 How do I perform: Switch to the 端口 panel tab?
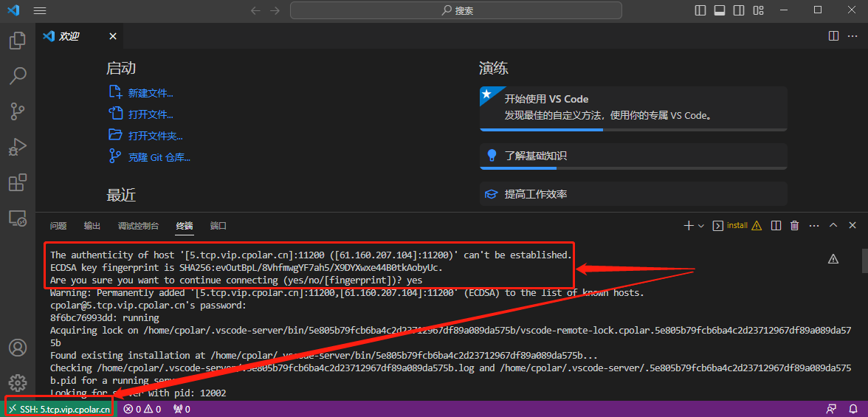218,226
